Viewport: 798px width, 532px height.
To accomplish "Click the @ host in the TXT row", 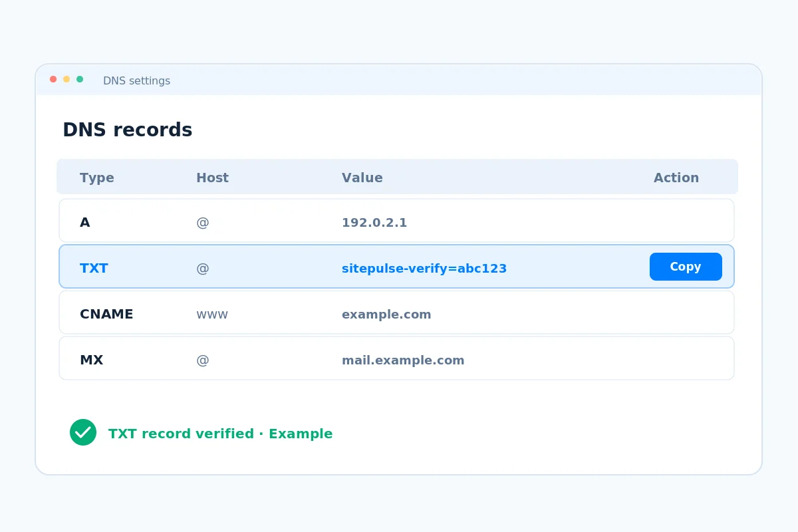I will coord(203,269).
